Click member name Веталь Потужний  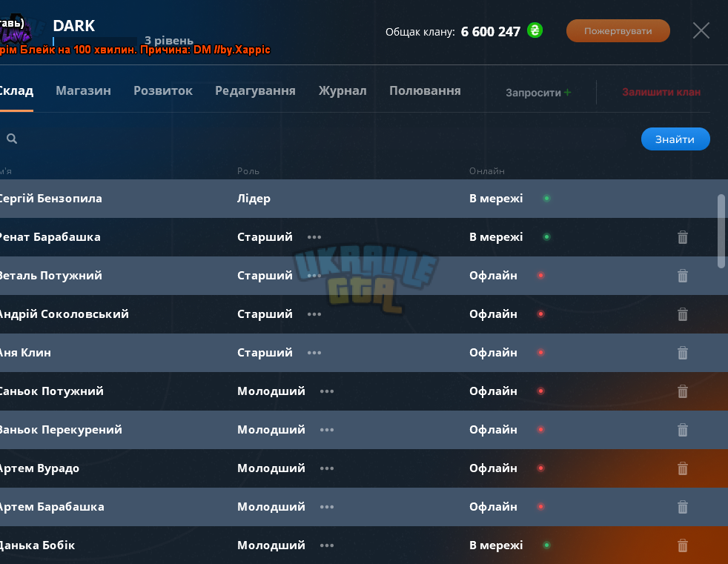(50, 275)
